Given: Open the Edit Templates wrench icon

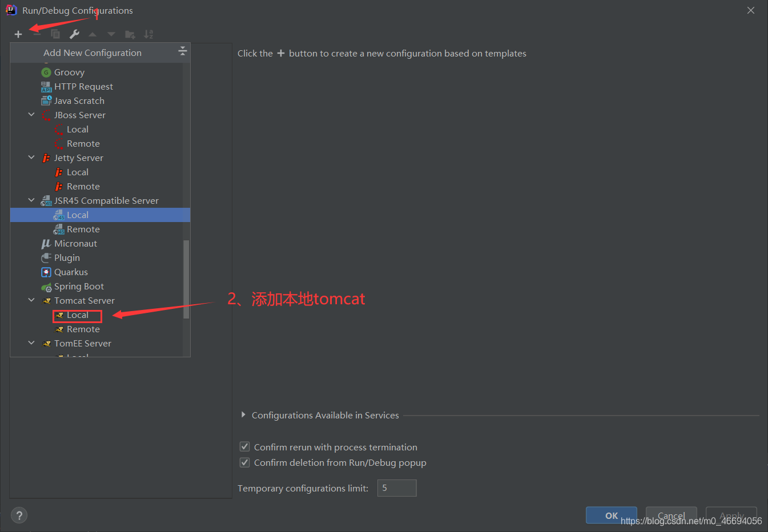Looking at the screenshot, I should pos(74,34).
